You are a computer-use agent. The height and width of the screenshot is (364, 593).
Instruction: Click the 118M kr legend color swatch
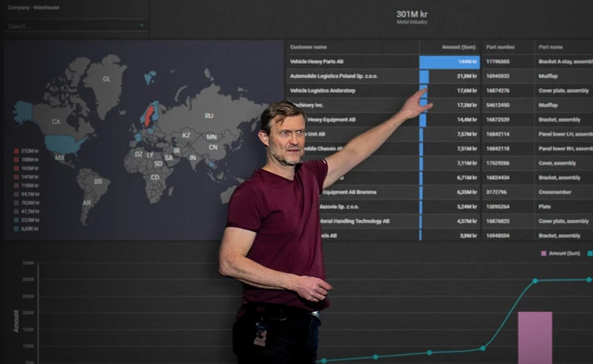(16, 186)
